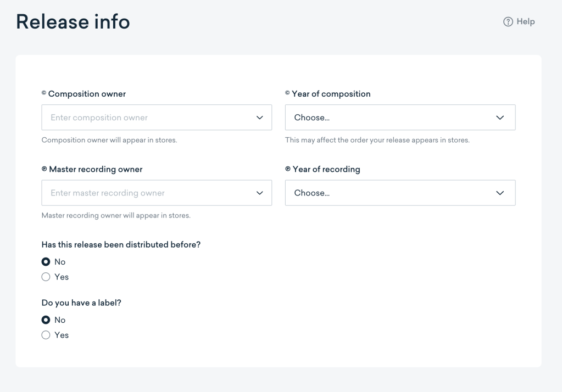562x392 pixels.
Task: Select No for having a label
Action: point(46,320)
